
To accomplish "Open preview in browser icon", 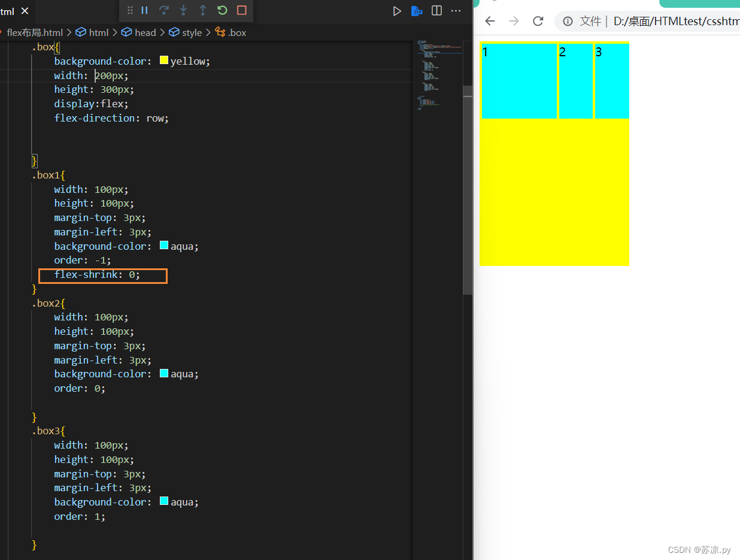I will 416,11.
